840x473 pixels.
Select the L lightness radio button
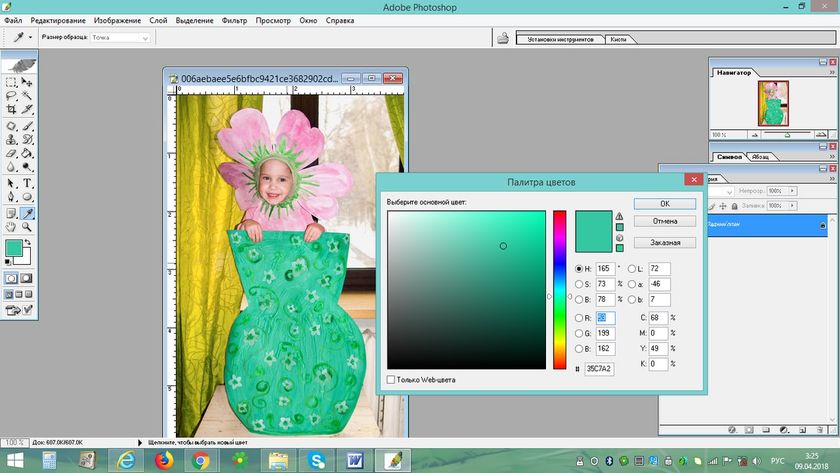(632, 268)
